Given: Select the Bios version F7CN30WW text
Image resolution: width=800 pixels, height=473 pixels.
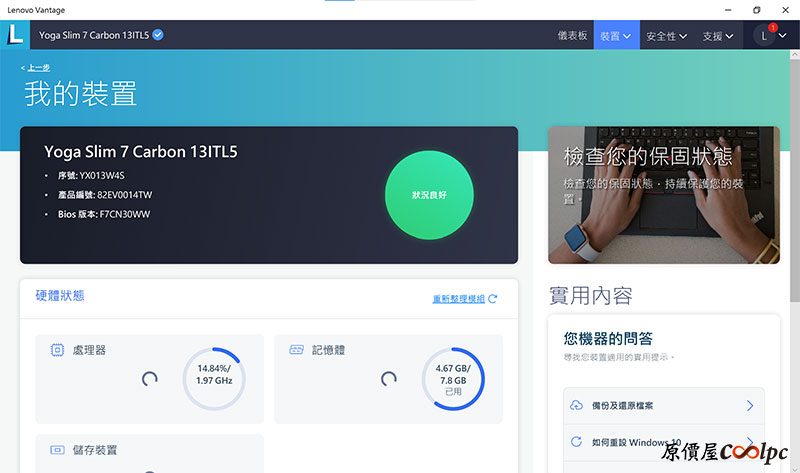Looking at the screenshot, I should pyautogui.click(x=124, y=214).
